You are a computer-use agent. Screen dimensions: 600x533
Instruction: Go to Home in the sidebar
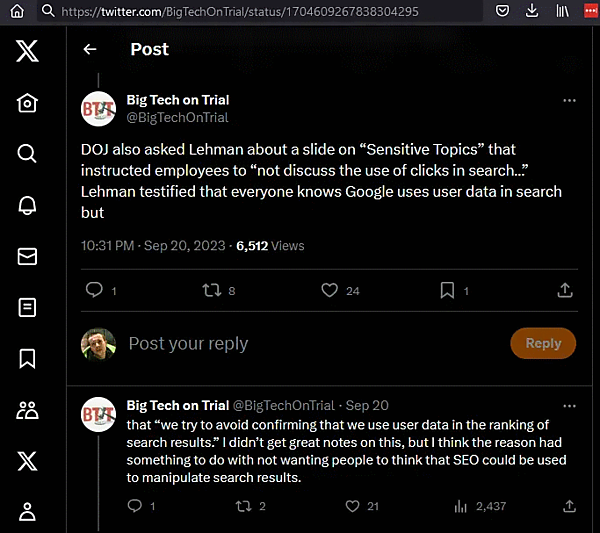27,103
